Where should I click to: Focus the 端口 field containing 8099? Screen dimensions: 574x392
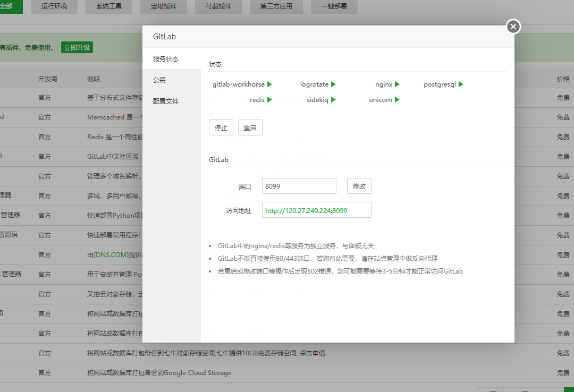pos(299,186)
